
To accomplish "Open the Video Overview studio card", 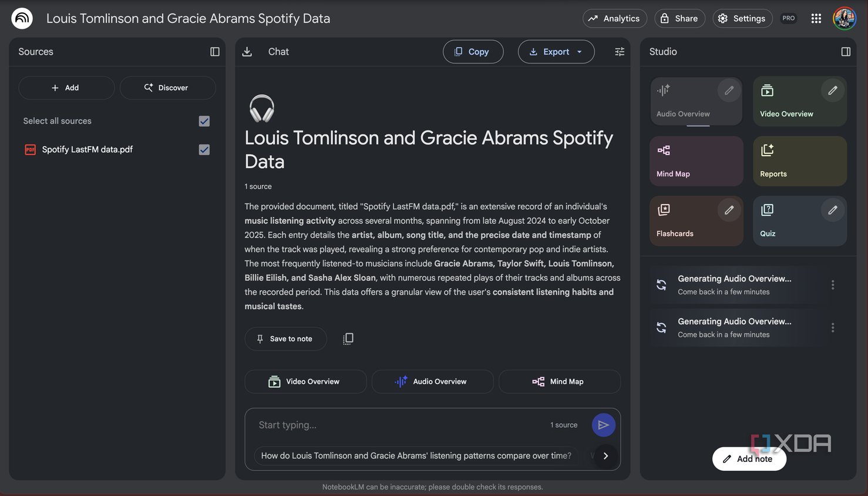I will 800,101.
